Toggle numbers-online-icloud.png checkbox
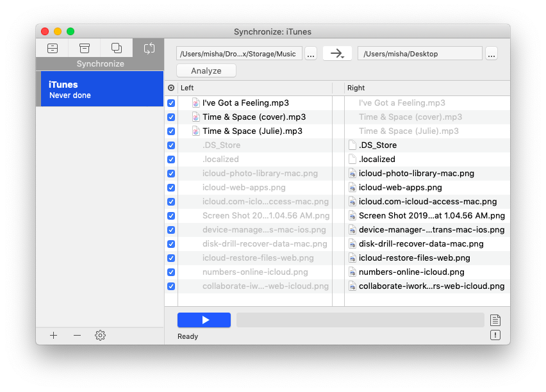546x392 pixels. pyautogui.click(x=171, y=272)
